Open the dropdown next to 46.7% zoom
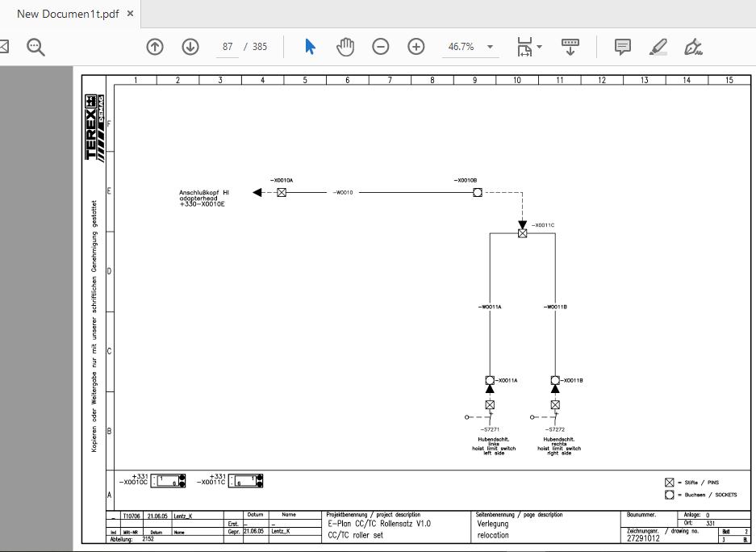This screenshot has height=552, width=756. pos(489,46)
